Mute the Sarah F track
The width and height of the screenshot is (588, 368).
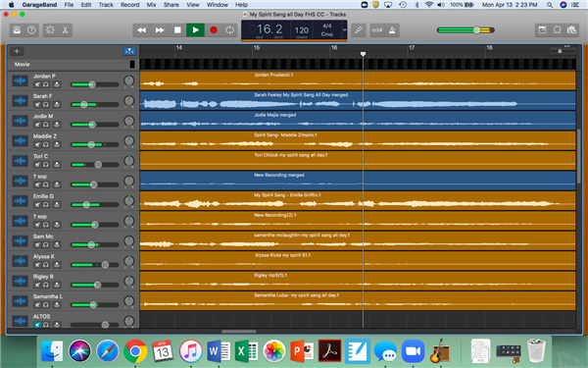click(x=37, y=104)
